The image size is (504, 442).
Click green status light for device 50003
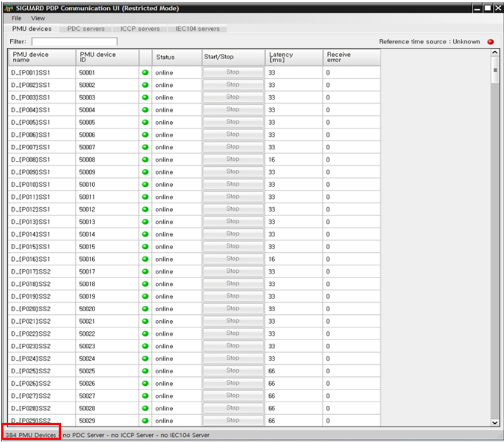[x=146, y=98]
